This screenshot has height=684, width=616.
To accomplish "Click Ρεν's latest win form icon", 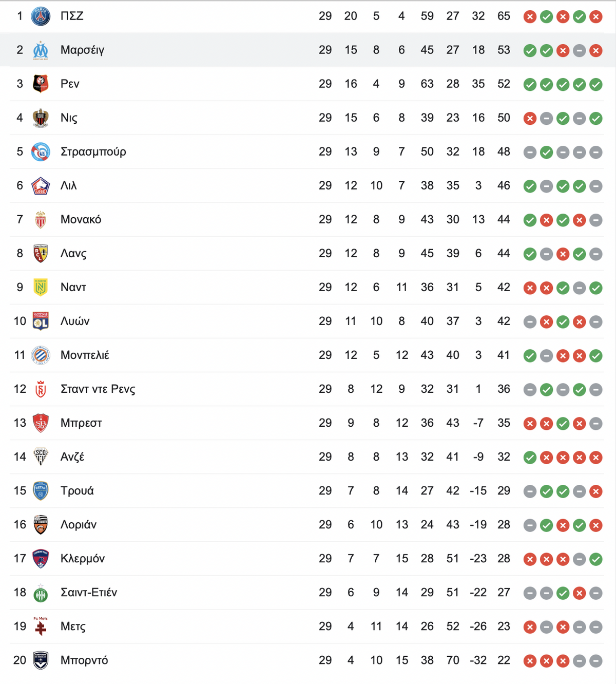I will coord(596,85).
